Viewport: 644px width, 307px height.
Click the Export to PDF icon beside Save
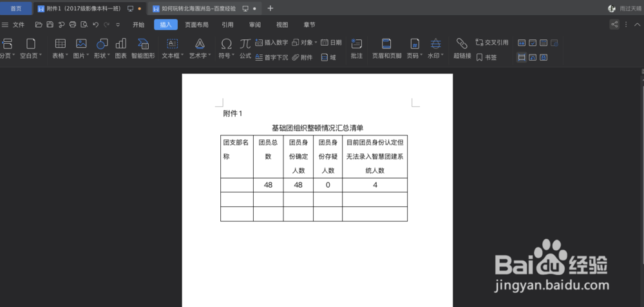coord(61,25)
